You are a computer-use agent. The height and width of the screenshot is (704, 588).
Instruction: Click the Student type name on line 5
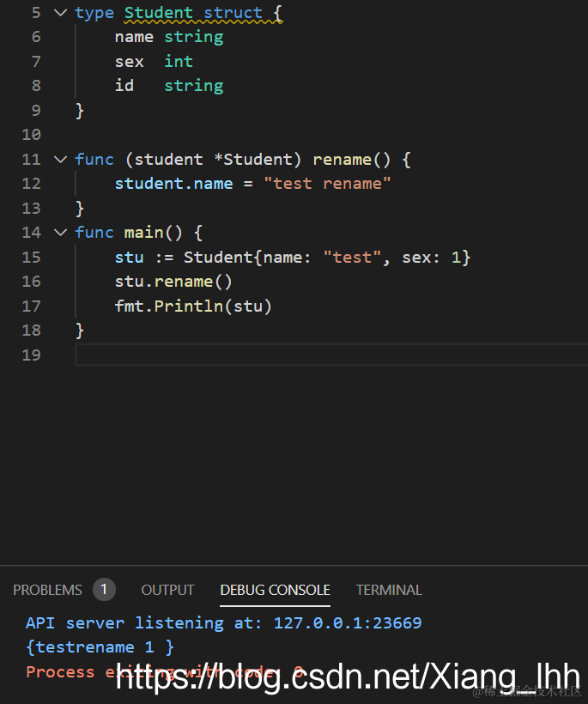(x=159, y=13)
